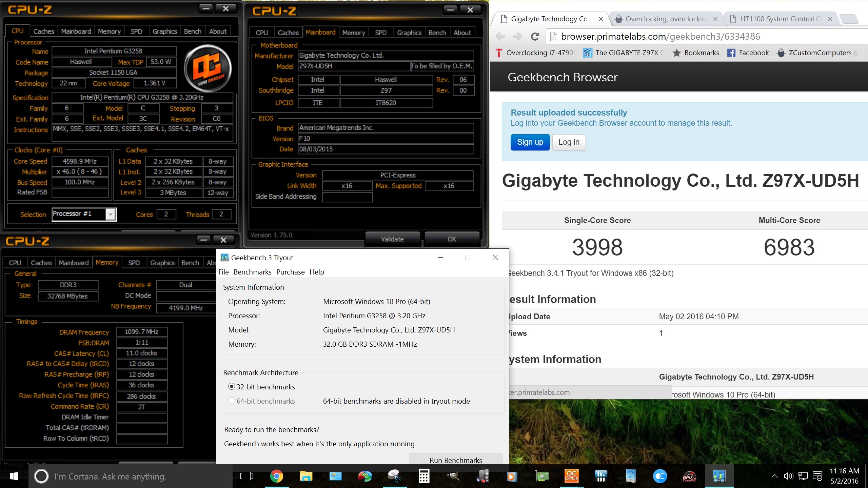
Task: Switch to the Overclocking Chrome tab
Action: point(666,19)
